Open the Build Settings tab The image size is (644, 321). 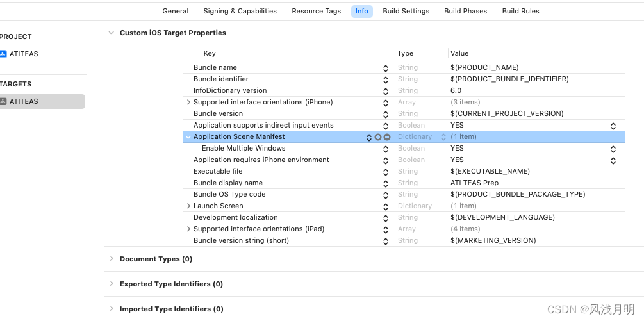tap(406, 11)
